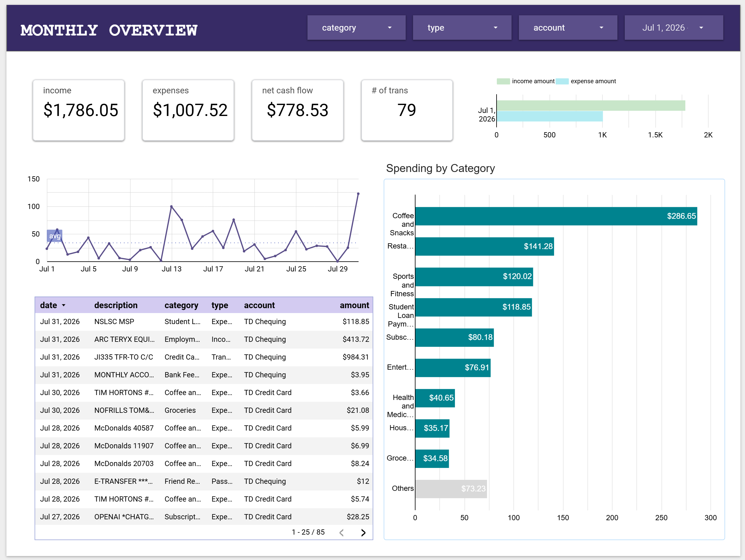
Task: Sort table by category column header
Action: 181,305
